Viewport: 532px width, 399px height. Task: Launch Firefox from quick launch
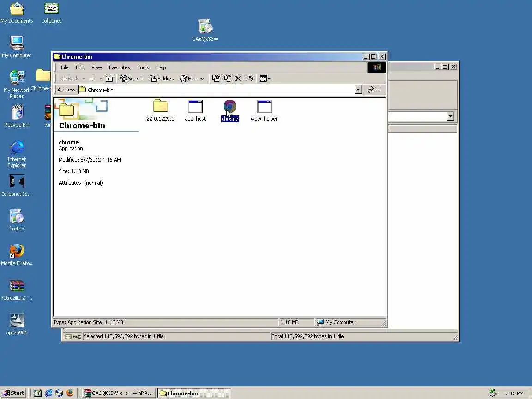point(70,393)
